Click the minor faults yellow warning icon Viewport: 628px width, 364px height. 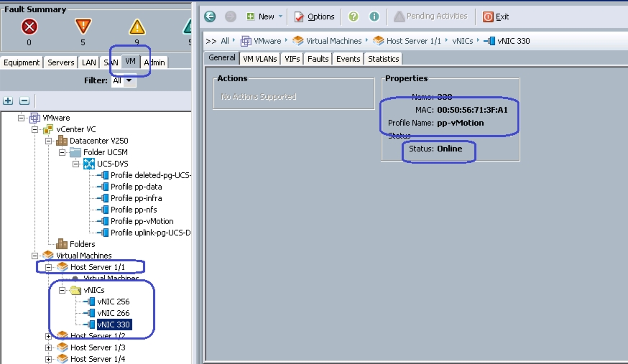tap(137, 27)
